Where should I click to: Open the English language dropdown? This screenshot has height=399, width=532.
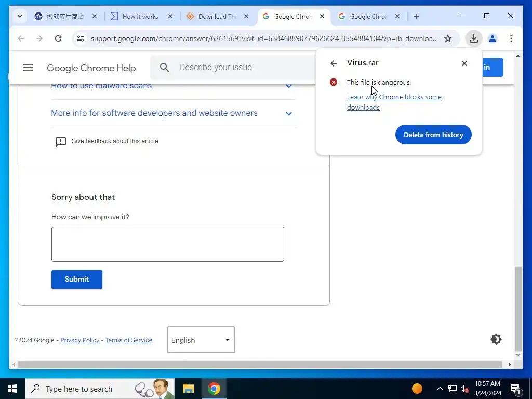[x=201, y=340]
